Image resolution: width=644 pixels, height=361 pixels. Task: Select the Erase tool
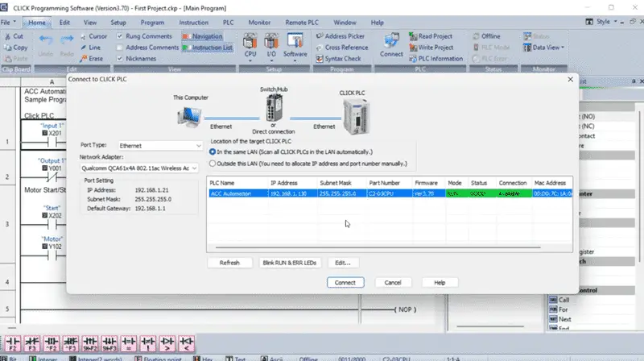pos(92,58)
